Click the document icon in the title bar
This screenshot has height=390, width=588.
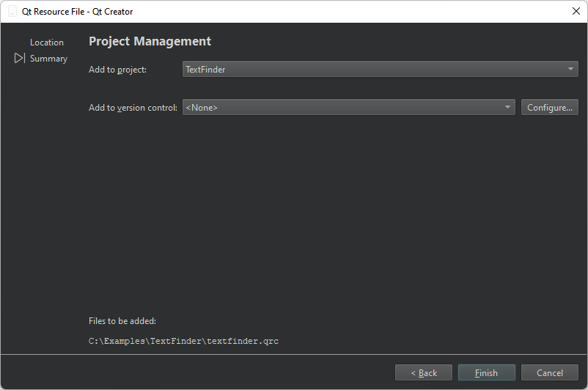[x=12, y=12]
